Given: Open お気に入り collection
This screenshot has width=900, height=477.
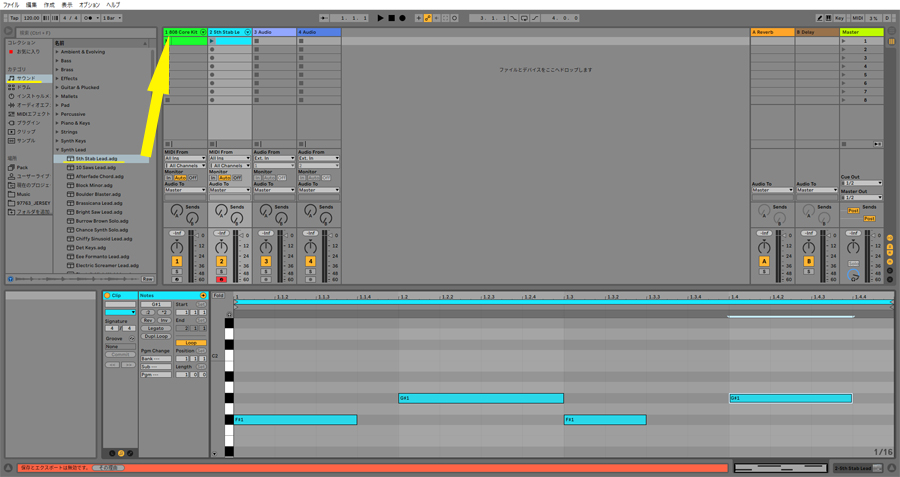Looking at the screenshot, I should (x=28, y=52).
